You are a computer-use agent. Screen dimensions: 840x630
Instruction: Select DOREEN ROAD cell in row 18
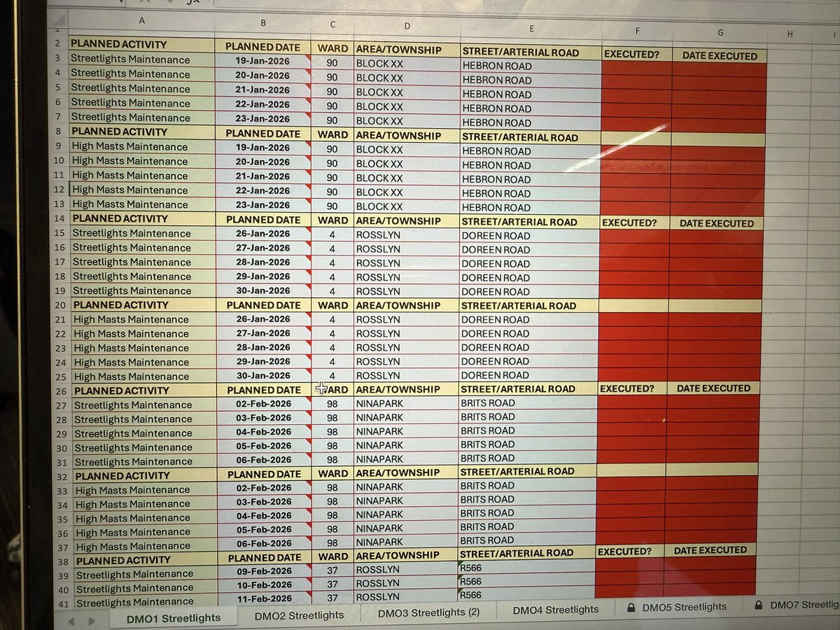click(x=530, y=277)
